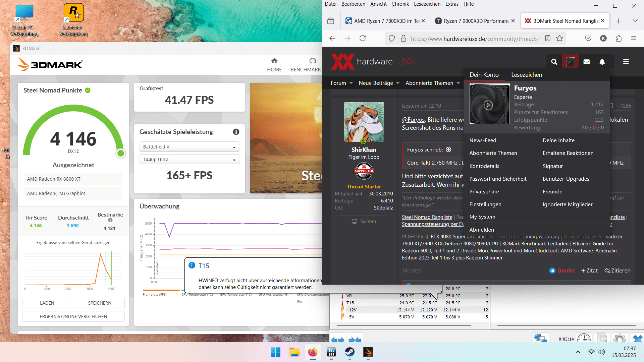Click the info icon beside Geschätzte Spieleleistung
644x362 pixels.
coord(236,132)
